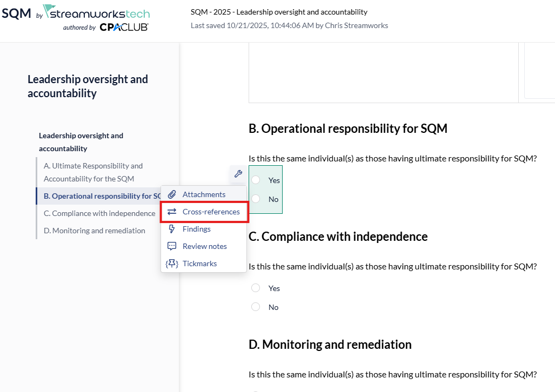The width and height of the screenshot is (555, 392).
Task: Click the lightning bolt Findings icon
Action: pos(172,229)
